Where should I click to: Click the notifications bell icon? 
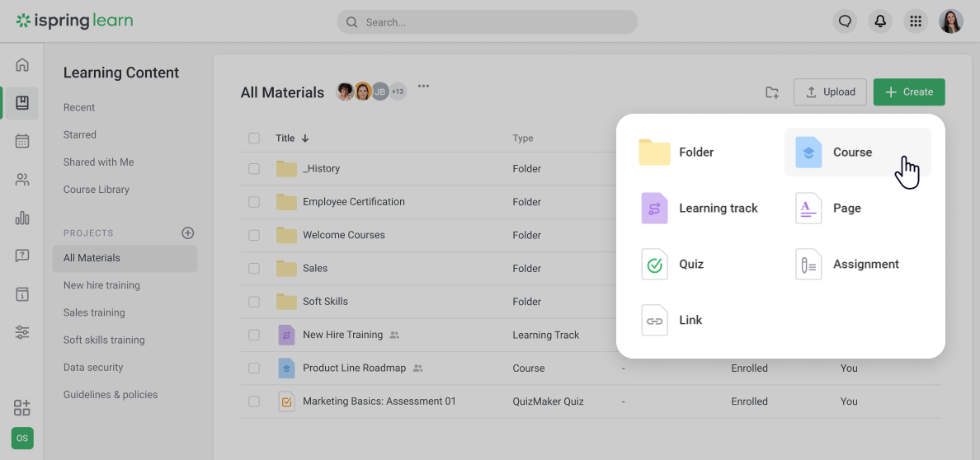point(880,21)
